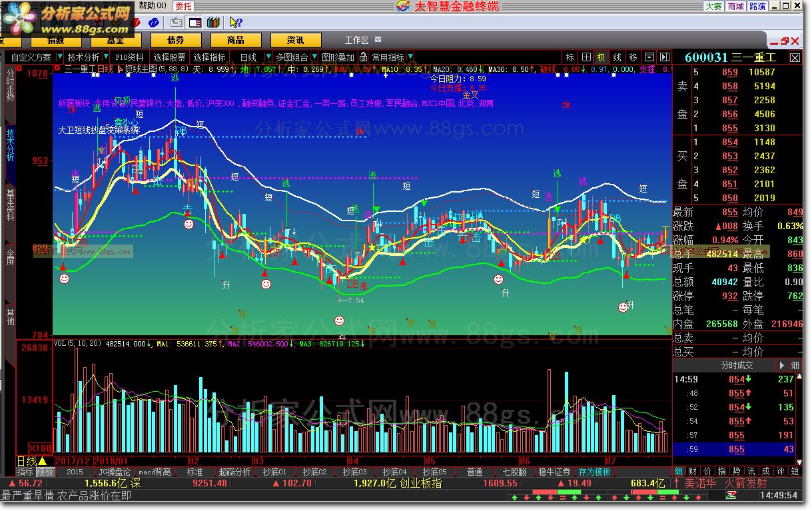This screenshot has height=511, width=812.
Task: Click the skip-to-end arrow icon in toolbar
Action: tap(663, 57)
